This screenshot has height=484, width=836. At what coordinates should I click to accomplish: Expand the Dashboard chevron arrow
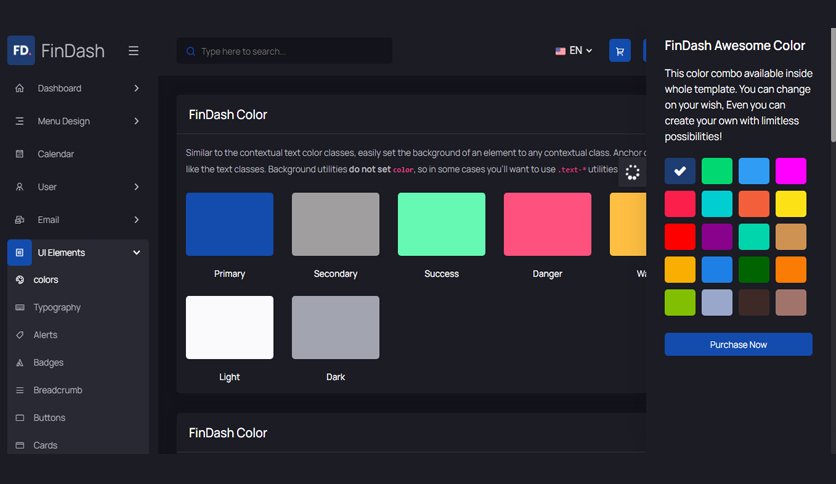(x=136, y=88)
